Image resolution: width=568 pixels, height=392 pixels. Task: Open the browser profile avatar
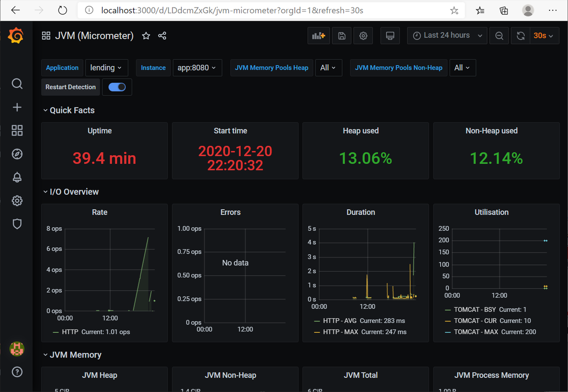(x=528, y=10)
